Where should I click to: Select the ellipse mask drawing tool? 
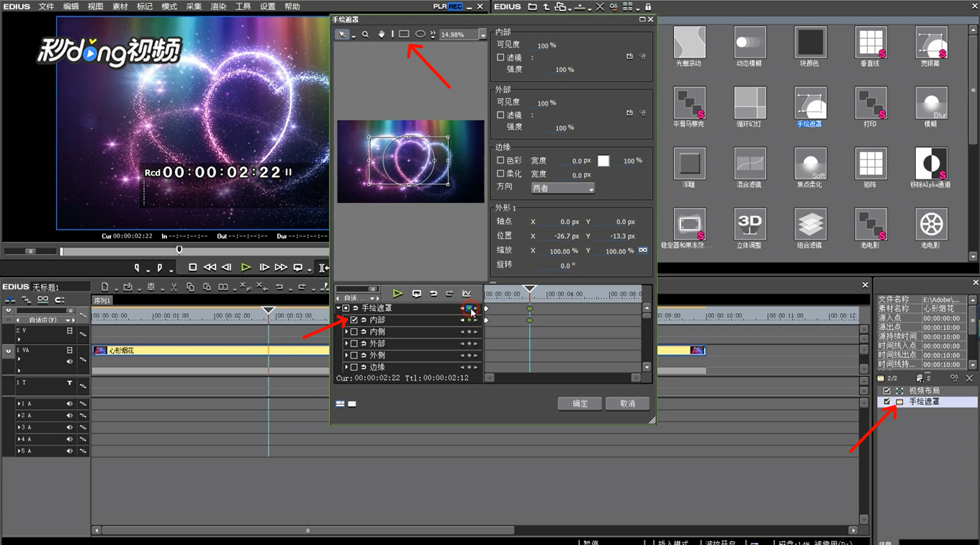421,35
